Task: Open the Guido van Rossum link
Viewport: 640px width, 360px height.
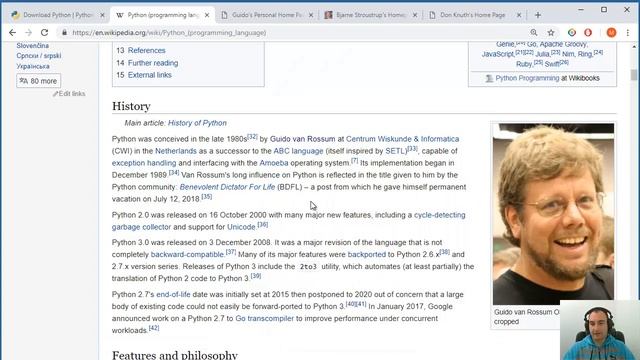Action: coord(302,139)
